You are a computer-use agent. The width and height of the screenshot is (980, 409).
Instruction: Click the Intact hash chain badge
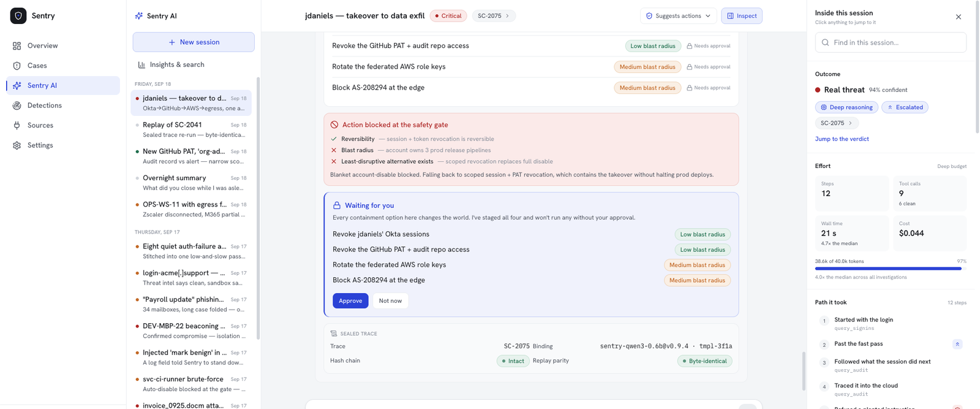[513, 361]
